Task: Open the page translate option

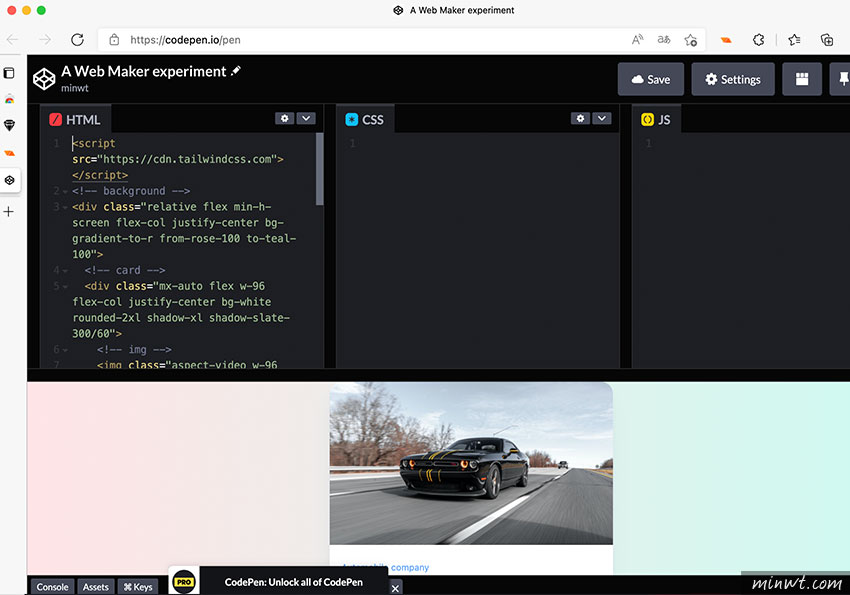Action: click(x=664, y=40)
